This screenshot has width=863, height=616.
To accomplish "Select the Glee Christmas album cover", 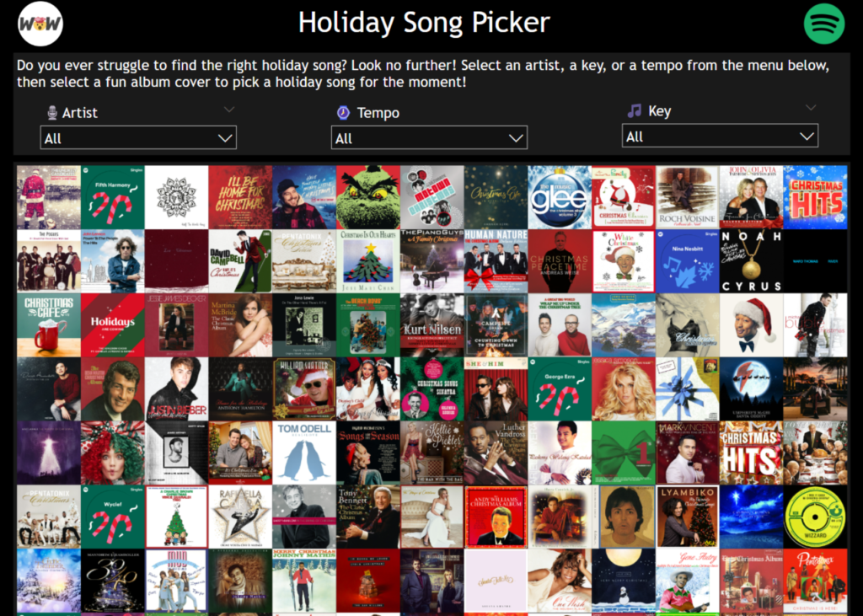I will (560, 197).
